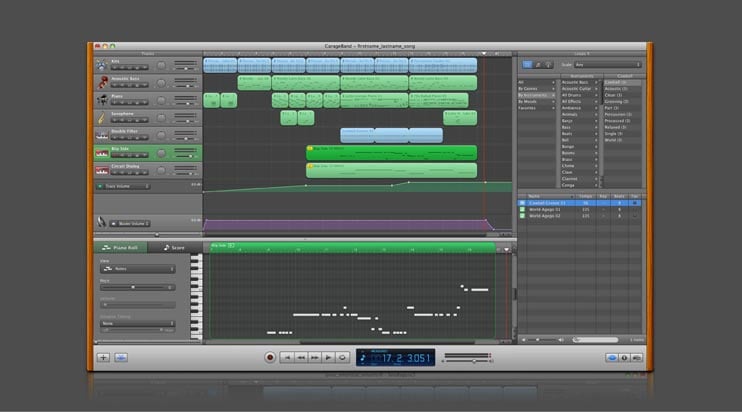Open the Enhance Timing dropdown
The image size is (742, 412).
point(138,324)
